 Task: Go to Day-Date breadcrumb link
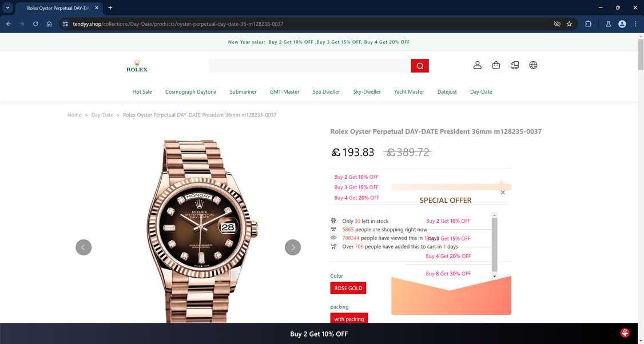coord(102,115)
